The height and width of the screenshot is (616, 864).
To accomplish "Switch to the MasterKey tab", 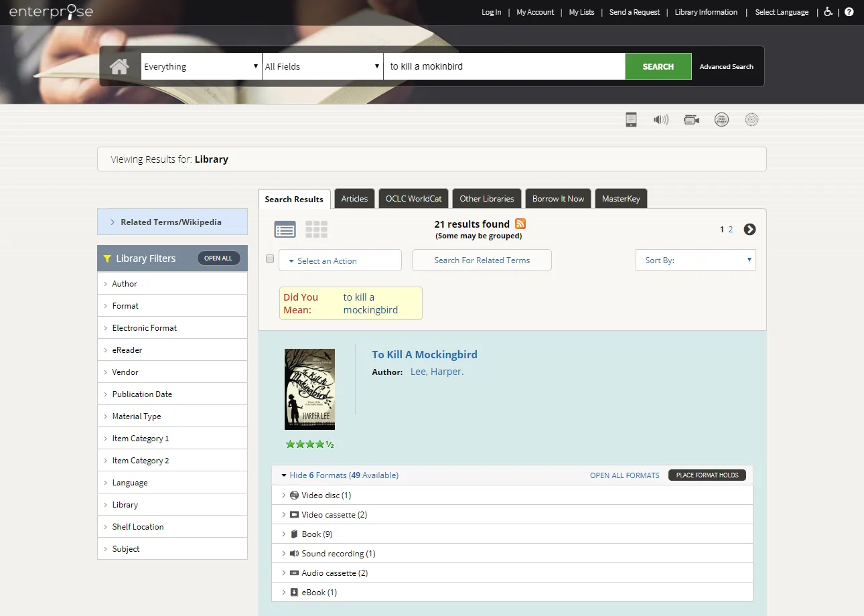I will [621, 199].
